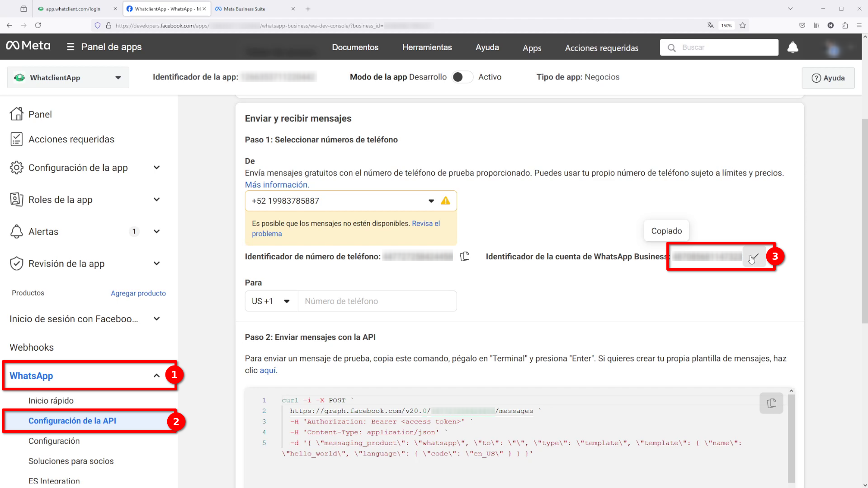The width and height of the screenshot is (868, 488).
Task: Open Firefox View icon in the tab bar
Action: point(24,9)
